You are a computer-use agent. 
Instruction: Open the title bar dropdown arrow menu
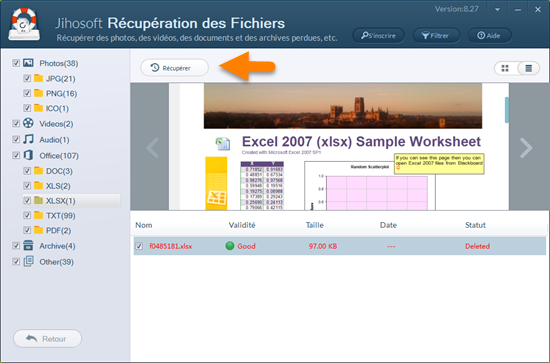pos(497,10)
